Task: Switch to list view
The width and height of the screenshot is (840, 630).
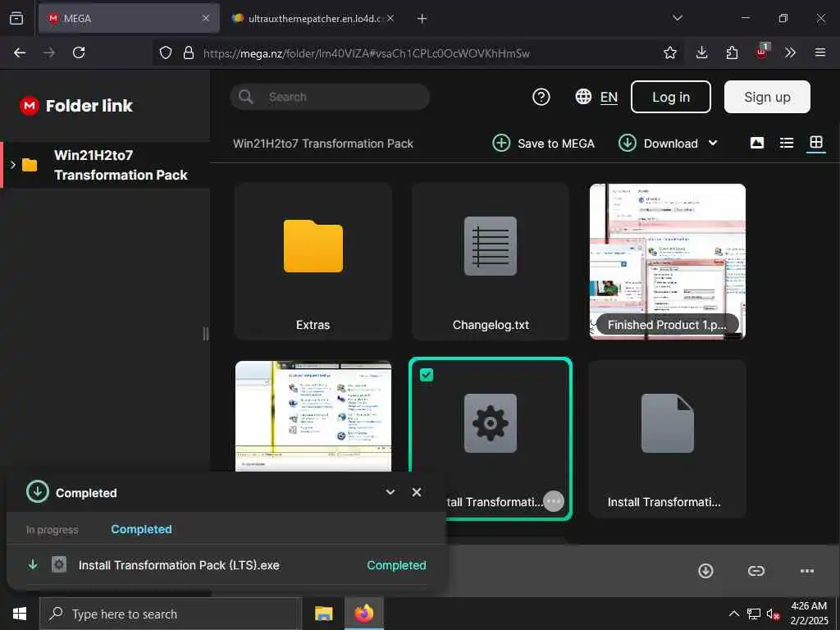Action: click(x=787, y=143)
